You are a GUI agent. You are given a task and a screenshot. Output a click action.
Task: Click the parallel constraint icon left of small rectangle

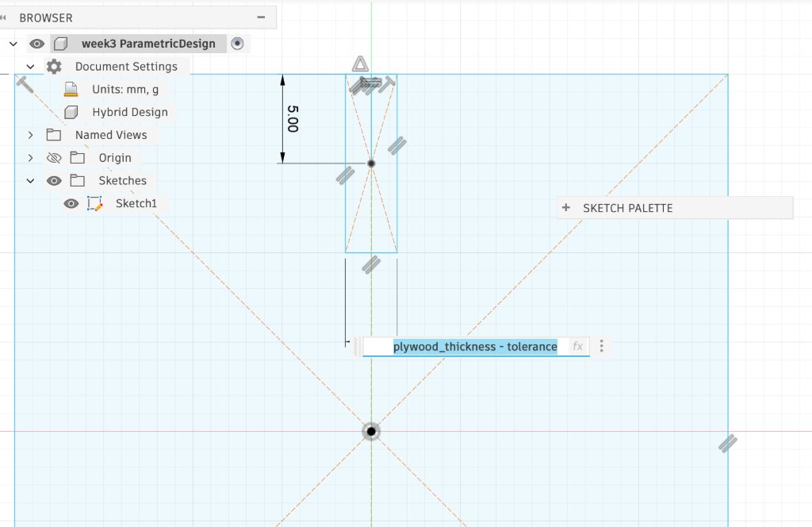coord(345,175)
